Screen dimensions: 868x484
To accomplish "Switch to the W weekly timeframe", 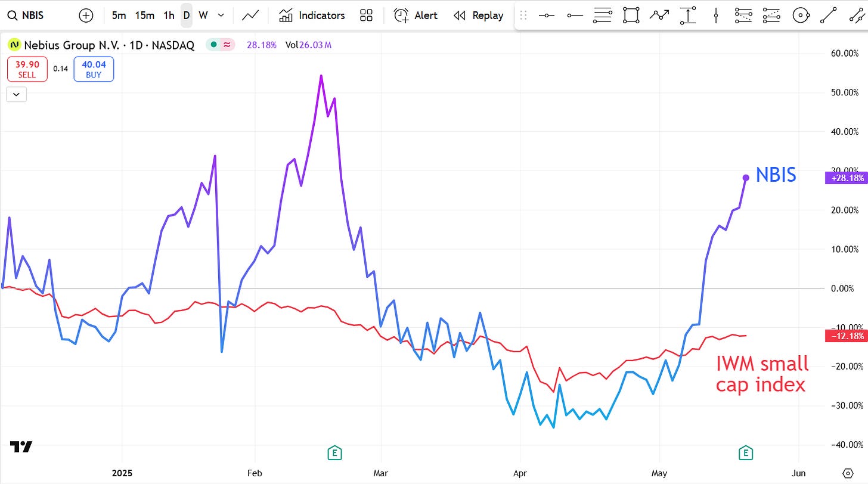I will (x=203, y=15).
